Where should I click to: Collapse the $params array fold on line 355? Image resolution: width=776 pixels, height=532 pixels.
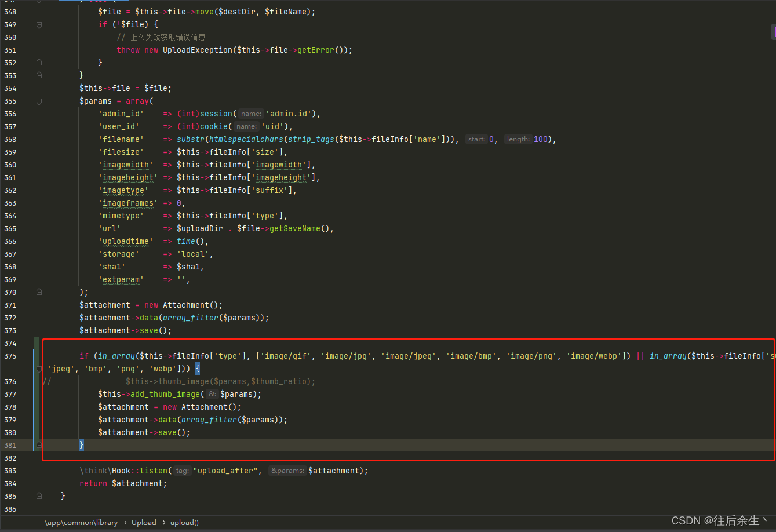coord(39,101)
